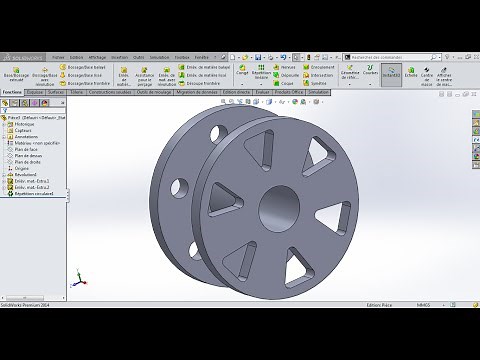Choose the Bossage/Base lissé tool
The image size is (480, 360).
click(x=81, y=75)
